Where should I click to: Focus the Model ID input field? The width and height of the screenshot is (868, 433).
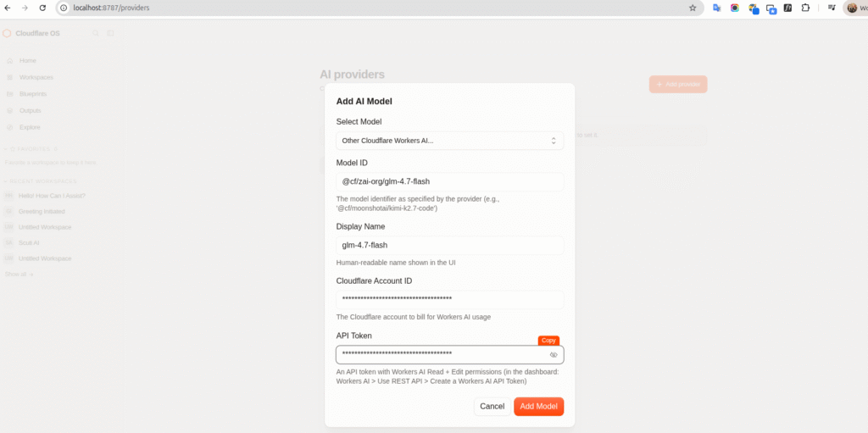pyautogui.click(x=449, y=181)
